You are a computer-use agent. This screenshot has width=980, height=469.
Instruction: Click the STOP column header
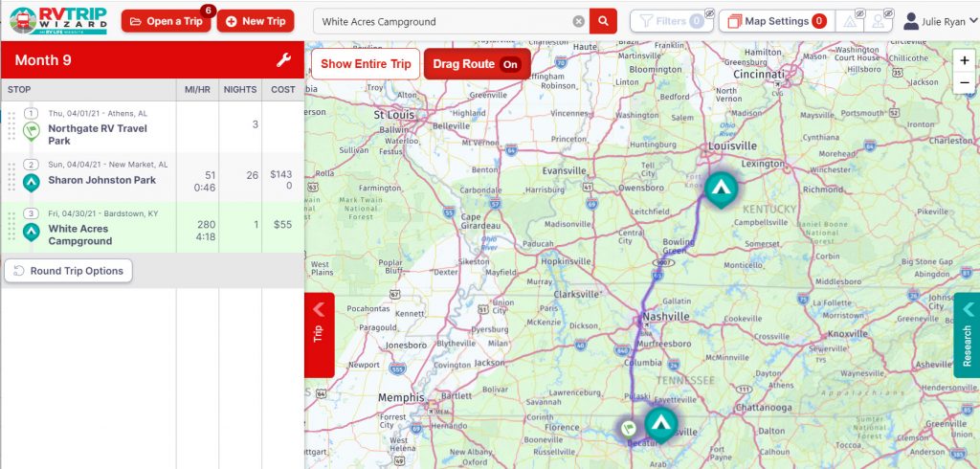[19, 89]
